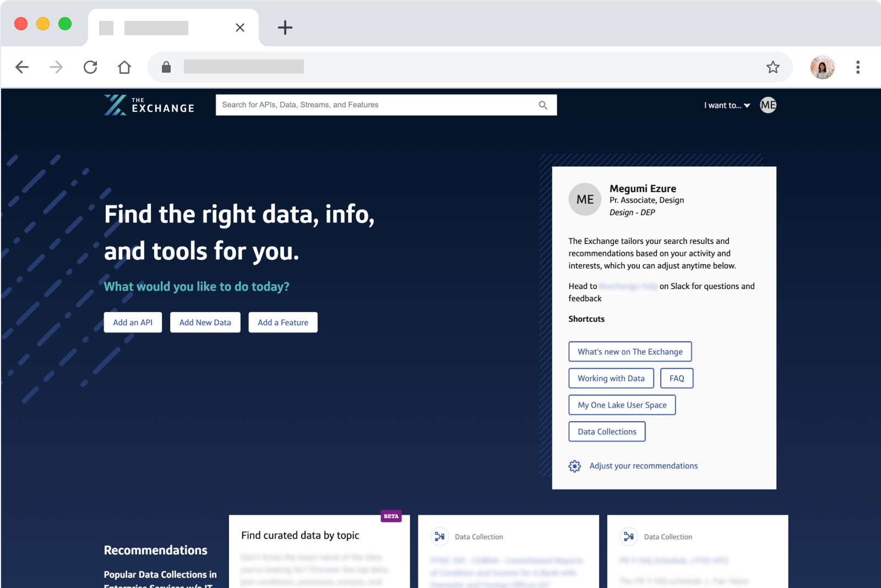Click the browser address bar
Viewport: 881px width, 588px height.
pyautogui.click(x=470, y=67)
